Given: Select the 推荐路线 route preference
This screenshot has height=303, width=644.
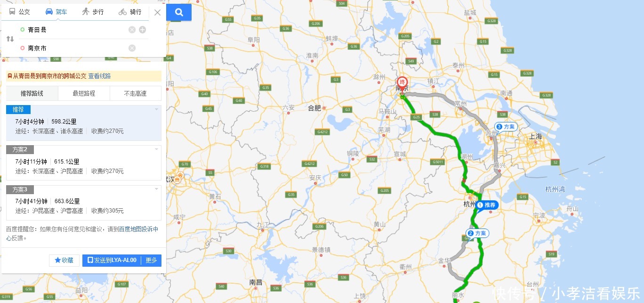Looking at the screenshot, I should (x=32, y=93).
